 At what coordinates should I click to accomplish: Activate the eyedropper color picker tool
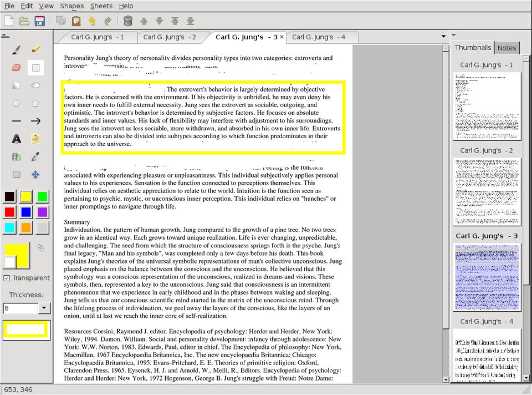coord(36,156)
